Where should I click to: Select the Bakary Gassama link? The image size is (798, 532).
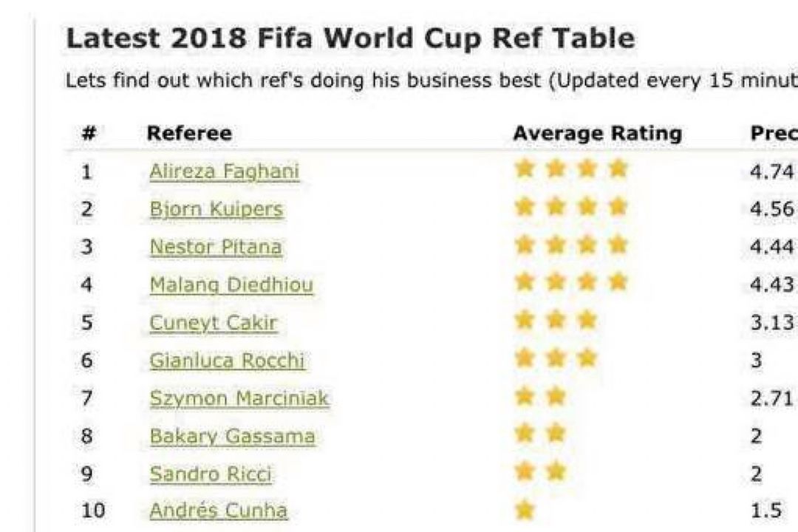232,436
